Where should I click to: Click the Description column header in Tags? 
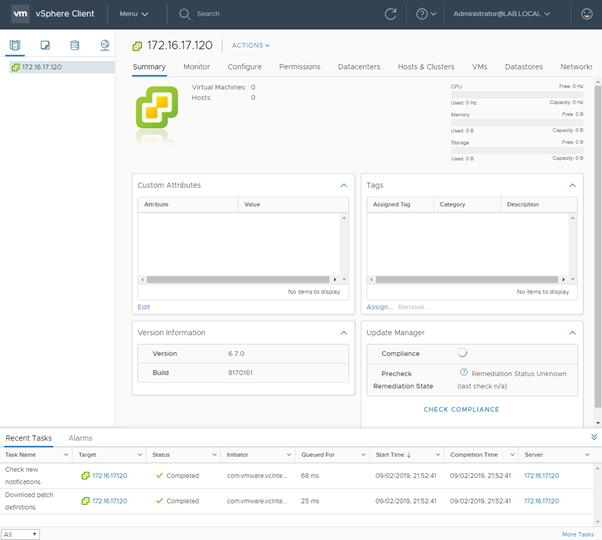click(539, 205)
